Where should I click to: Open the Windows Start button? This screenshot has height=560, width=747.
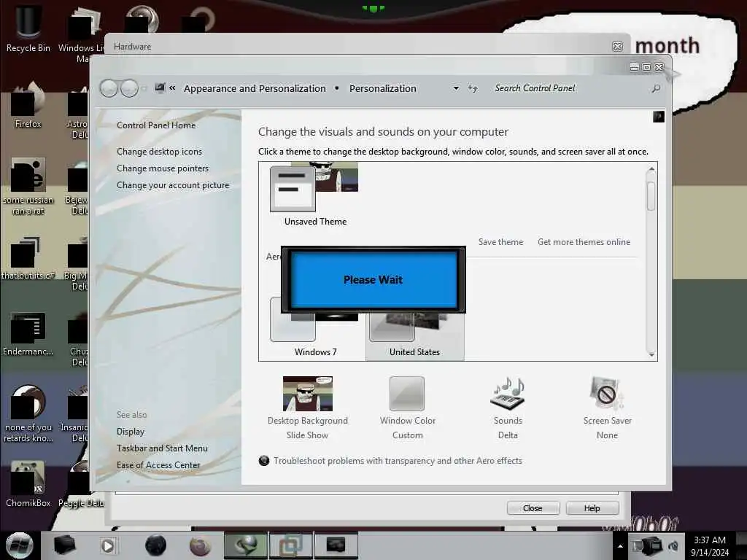point(20,545)
